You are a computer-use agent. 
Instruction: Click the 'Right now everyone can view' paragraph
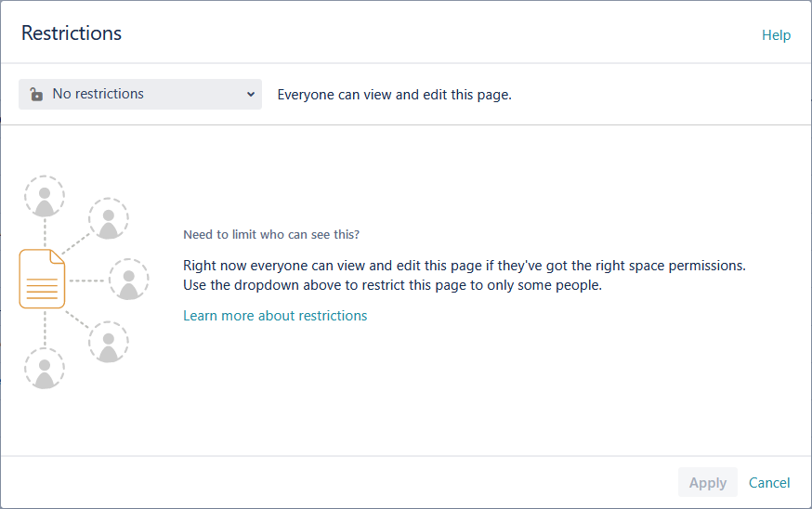(x=465, y=266)
